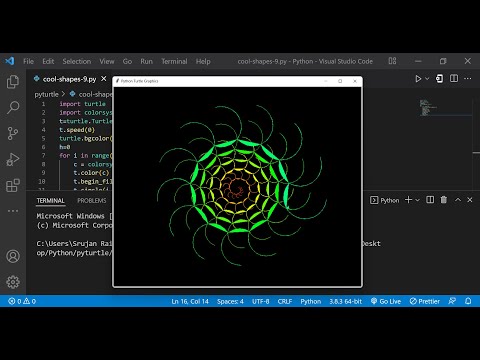Minimize the Python Turtle Graphics window
The width and height of the screenshot is (480, 360).
coord(326,81)
